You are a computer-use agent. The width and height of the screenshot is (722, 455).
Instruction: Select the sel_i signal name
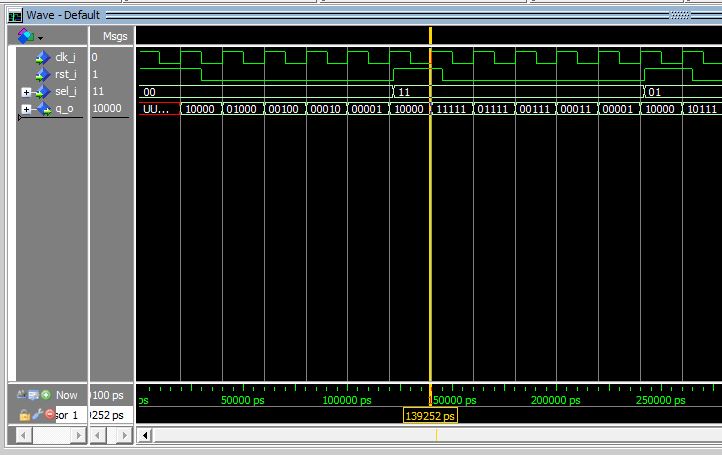click(x=67, y=92)
